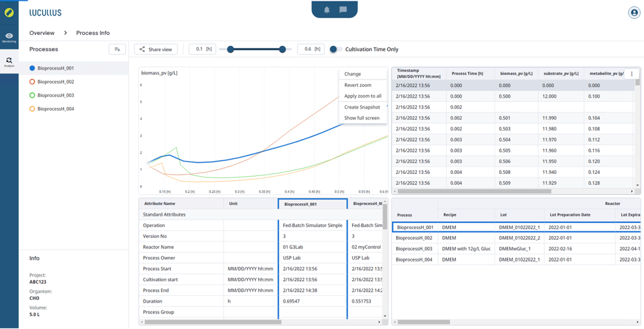The width and height of the screenshot is (644, 329).
Task: Click DMEMwGluc_1 lot cell
Action: point(519,249)
